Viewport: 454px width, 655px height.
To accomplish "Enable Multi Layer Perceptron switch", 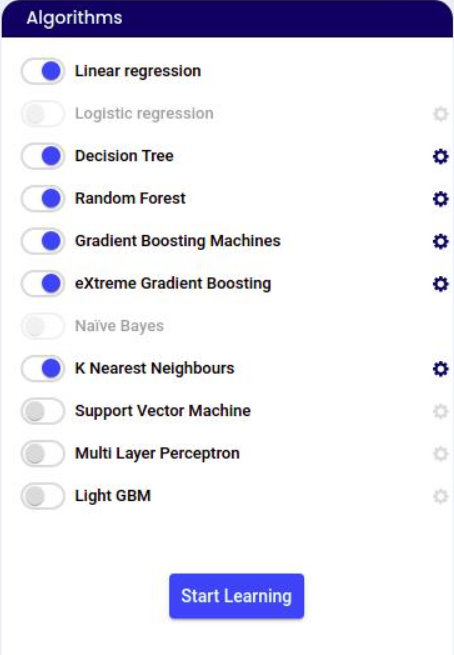I will tap(43, 453).
